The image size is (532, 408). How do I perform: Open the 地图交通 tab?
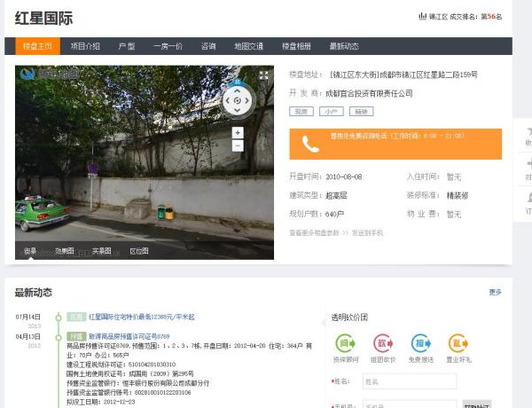pos(248,46)
